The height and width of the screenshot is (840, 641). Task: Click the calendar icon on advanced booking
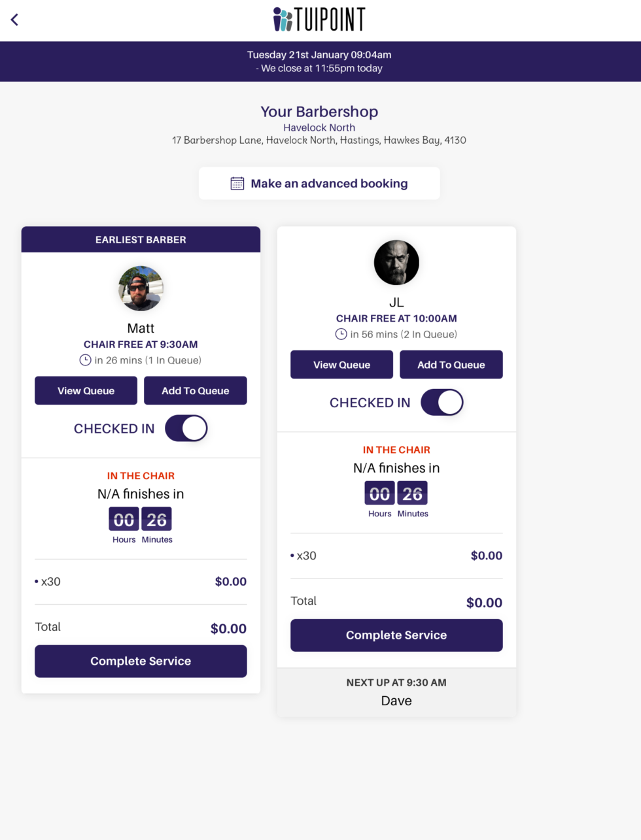(237, 183)
